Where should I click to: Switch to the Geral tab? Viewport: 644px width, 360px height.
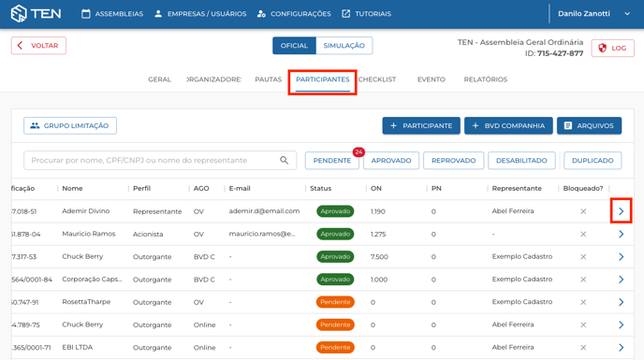click(159, 79)
